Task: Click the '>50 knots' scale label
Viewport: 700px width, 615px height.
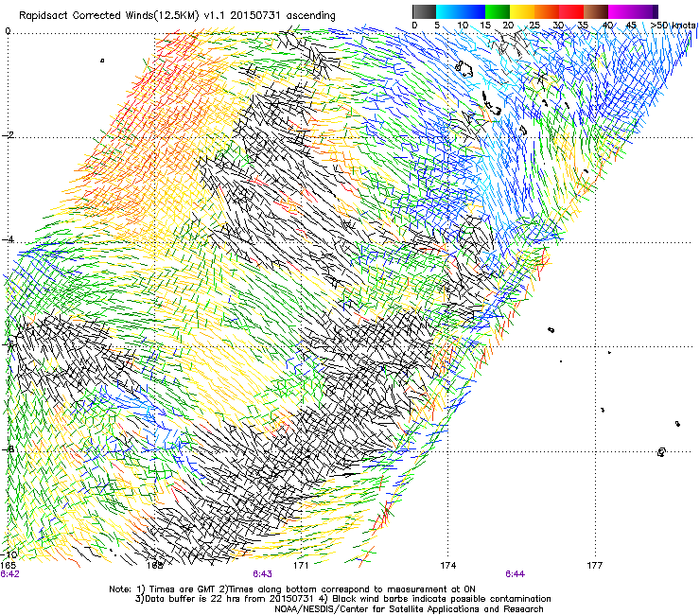Action: pos(673,25)
